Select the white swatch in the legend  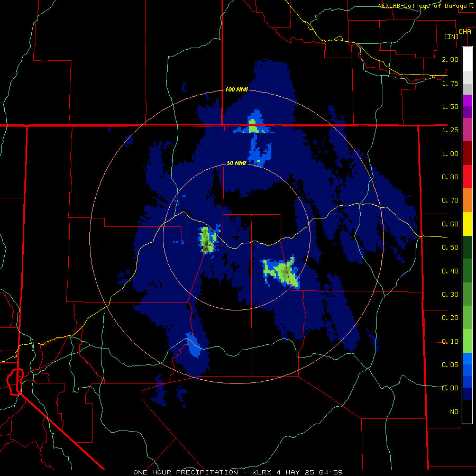[x=467, y=59]
